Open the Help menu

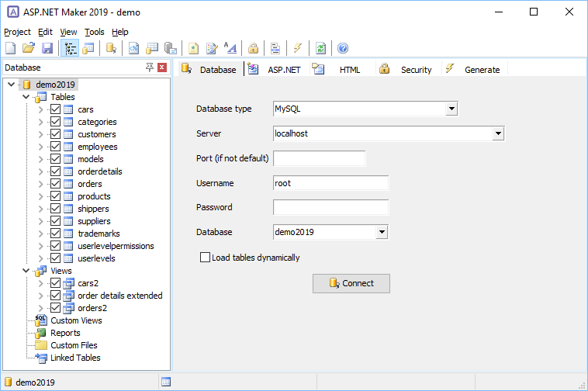click(x=119, y=33)
